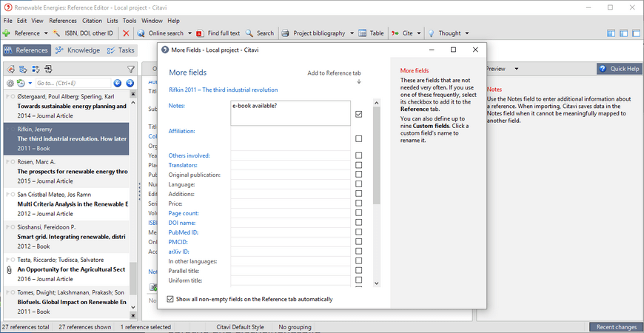Open the Reference button dropdown arrow
This screenshot has height=333, width=644.
tap(46, 33)
